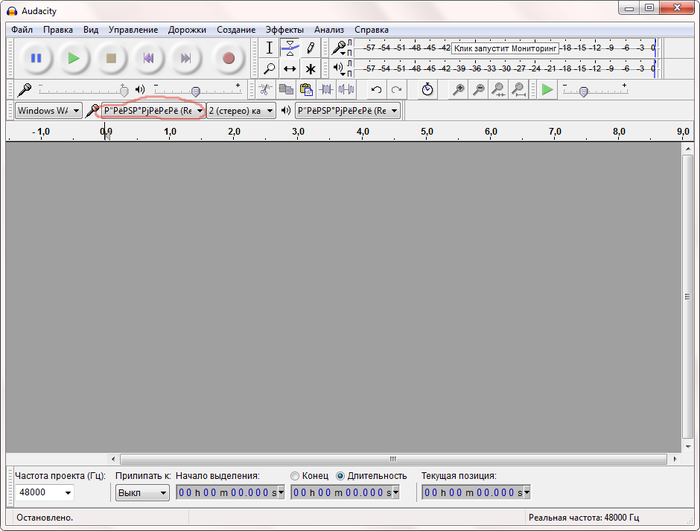Screen dimensions: 700x531
Task: Click the Zoom In magnifier in edit toolbar
Action: coord(458,90)
